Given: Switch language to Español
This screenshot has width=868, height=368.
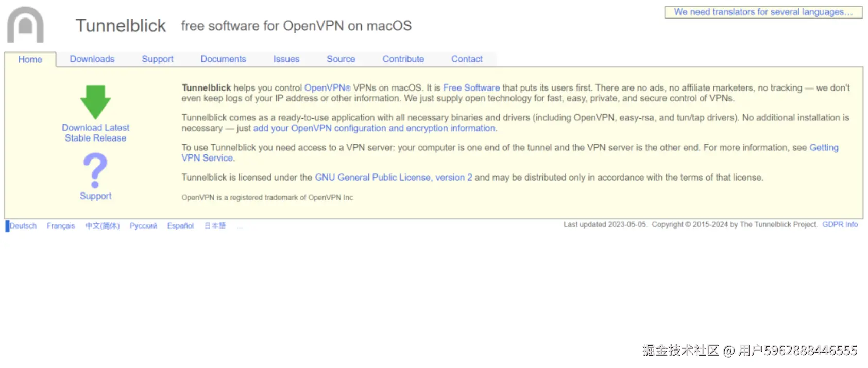Looking at the screenshot, I should pyautogui.click(x=180, y=226).
